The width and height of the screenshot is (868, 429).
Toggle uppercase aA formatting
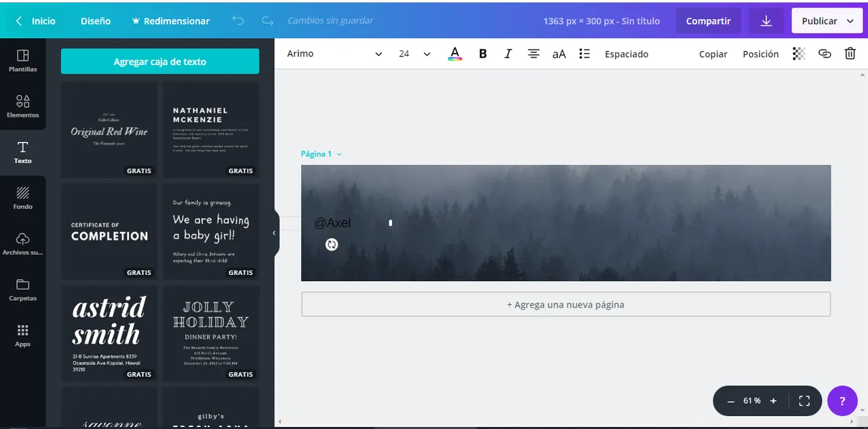tap(559, 54)
